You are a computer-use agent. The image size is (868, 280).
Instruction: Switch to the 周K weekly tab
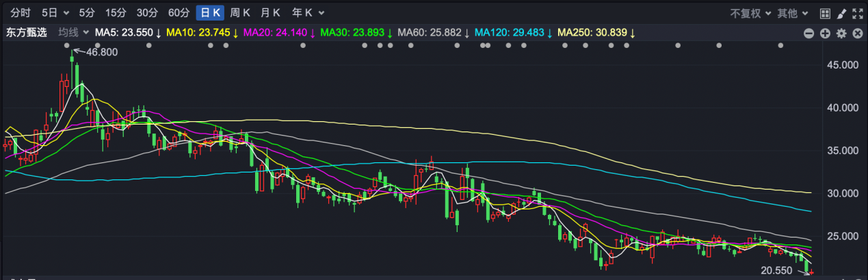239,12
